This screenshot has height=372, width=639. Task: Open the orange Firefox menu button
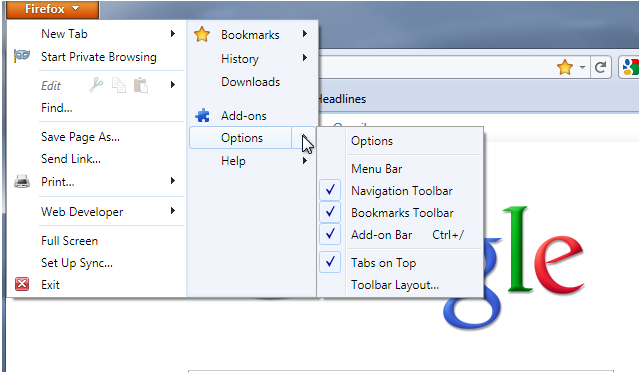(x=53, y=9)
